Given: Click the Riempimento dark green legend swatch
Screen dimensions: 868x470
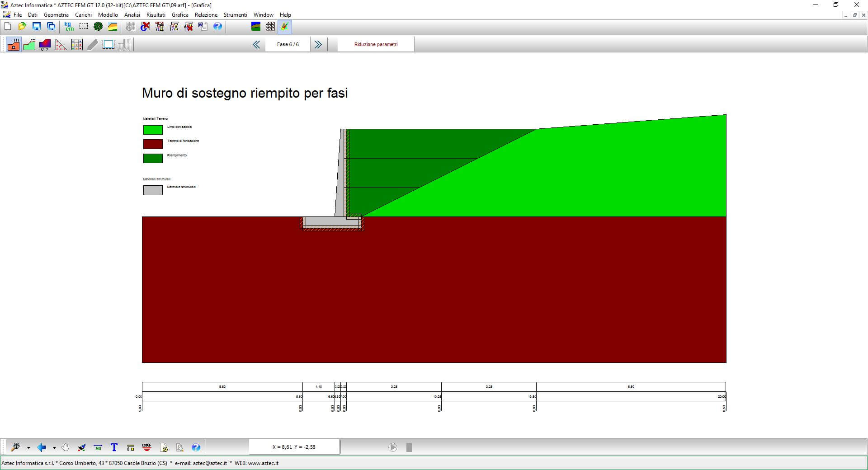Looking at the screenshot, I should click(153, 158).
